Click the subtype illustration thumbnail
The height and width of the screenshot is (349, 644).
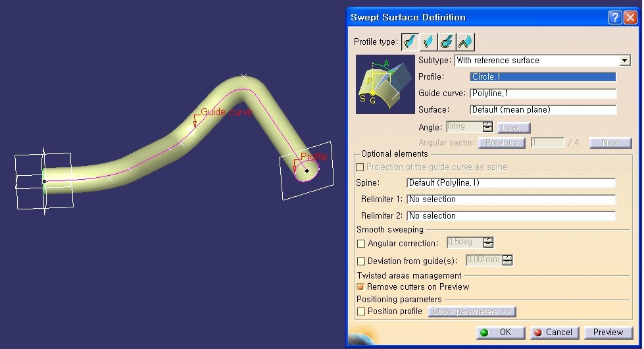click(385, 84)
